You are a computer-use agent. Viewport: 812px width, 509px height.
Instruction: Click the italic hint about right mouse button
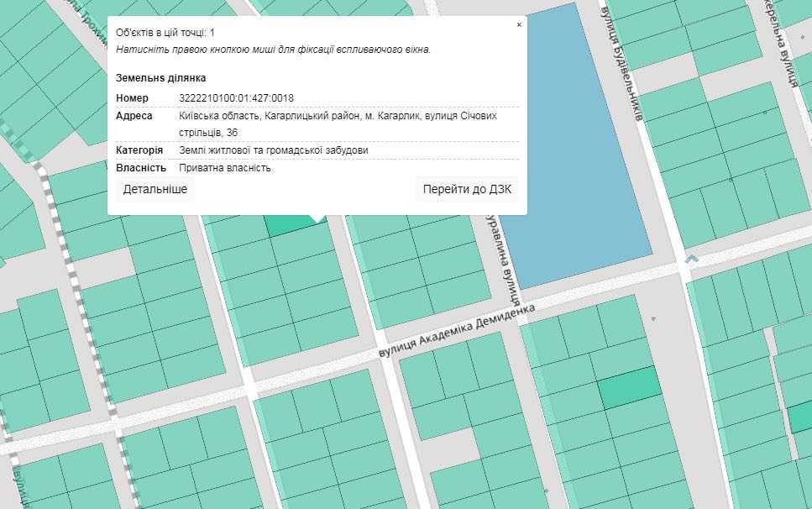[274, 50]
